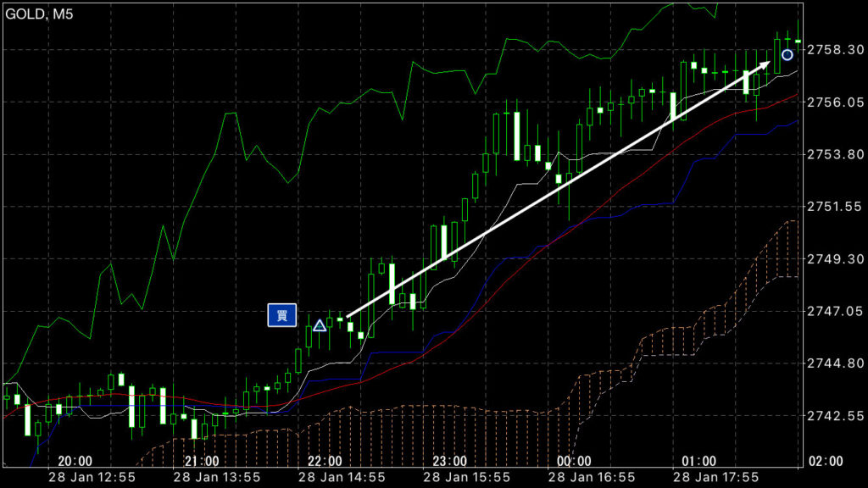
Task: Click the 2747.05 price axis label
Action: click(x=836, y=311)
